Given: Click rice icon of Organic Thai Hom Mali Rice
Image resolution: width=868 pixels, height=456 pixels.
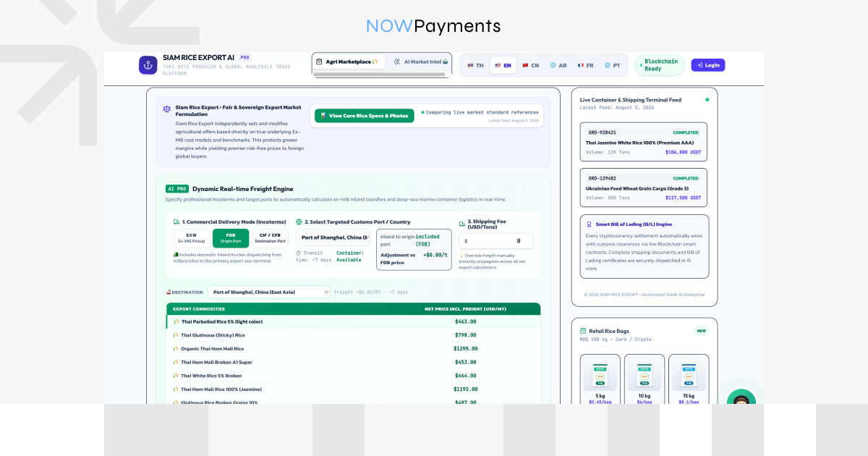Looking at the screenshot, I should click(176, 349).
